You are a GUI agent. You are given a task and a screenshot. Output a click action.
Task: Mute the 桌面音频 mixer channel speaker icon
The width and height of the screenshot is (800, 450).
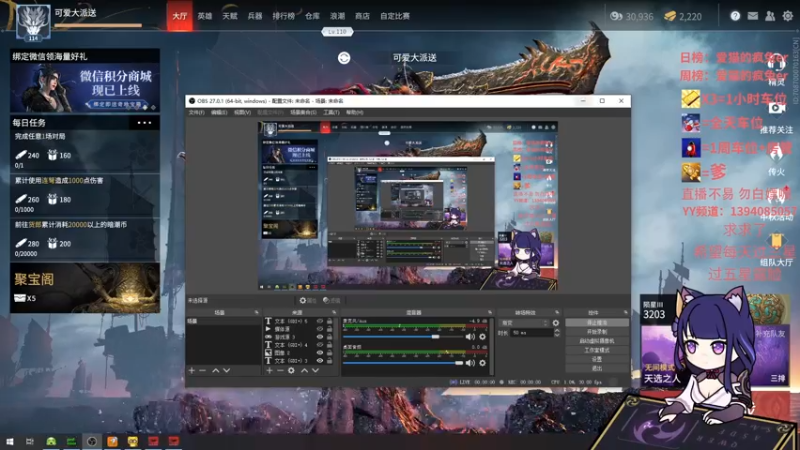coord(470,363)
